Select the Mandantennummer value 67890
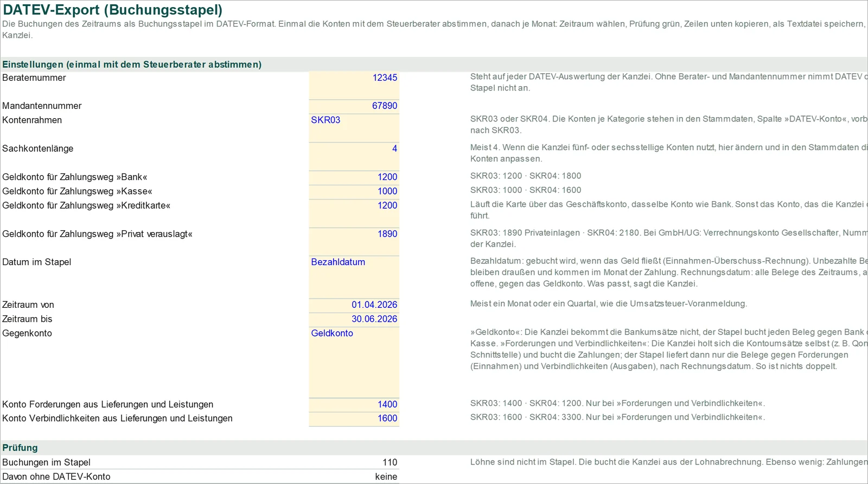 pos(354,106)
